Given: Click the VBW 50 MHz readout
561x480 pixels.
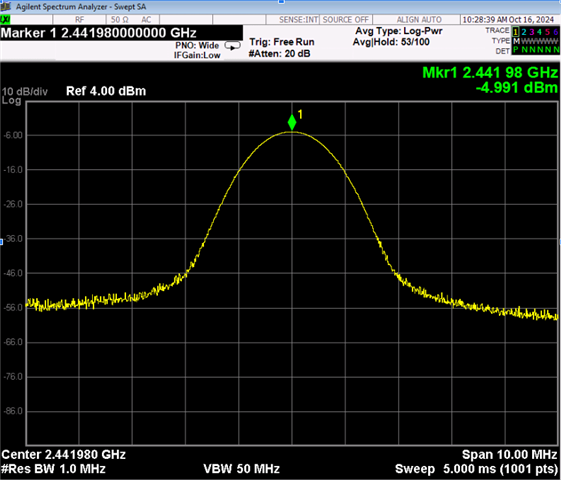Looking at the screenshot, I should point(242,469).
